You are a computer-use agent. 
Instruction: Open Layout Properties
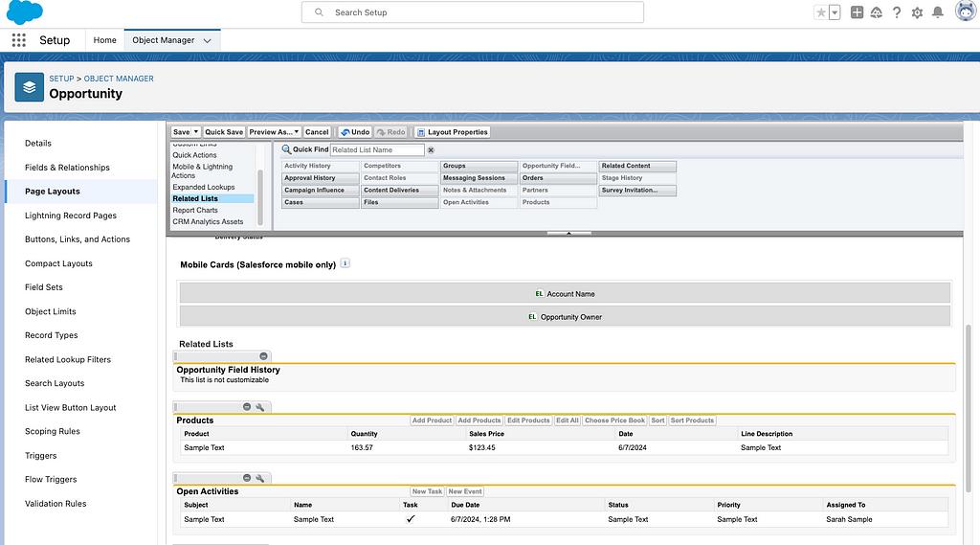point(453,132)
